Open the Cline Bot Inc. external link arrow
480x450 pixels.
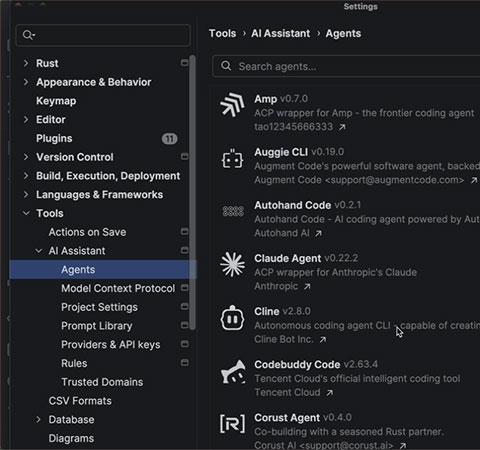click(x=323, y=340)
